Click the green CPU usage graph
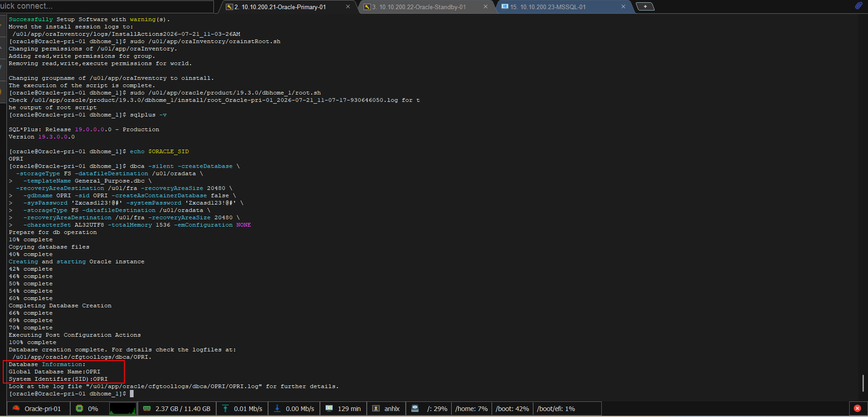Screen dimensions: 868x417 point(123,408)
